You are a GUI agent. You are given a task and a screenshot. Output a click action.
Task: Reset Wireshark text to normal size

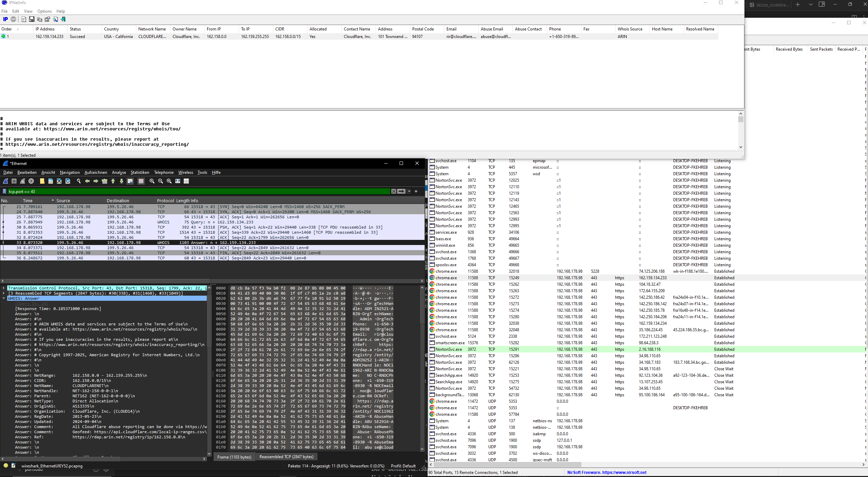(x=169, y=181)
